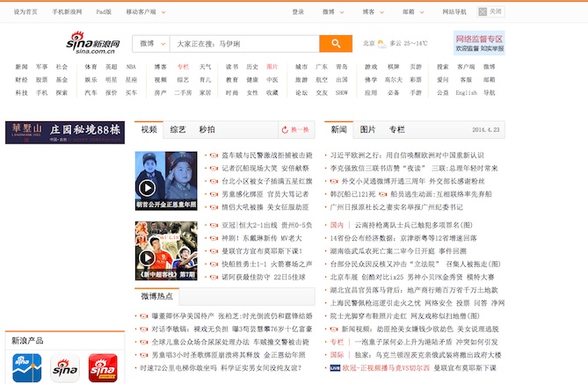The image size is (588, 384).
Task: Click the LIVE icon before 欧冠-正视频播
Action: pos(335,368)
